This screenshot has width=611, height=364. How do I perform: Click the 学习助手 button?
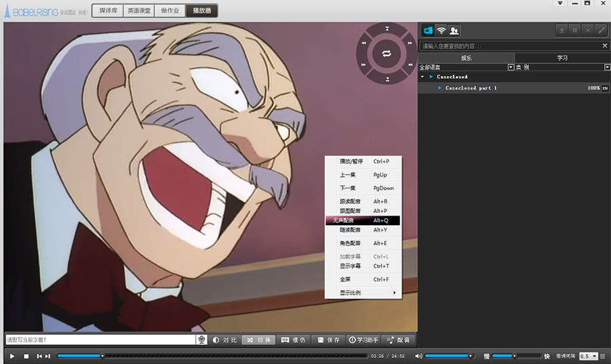(x=363, y=340)
